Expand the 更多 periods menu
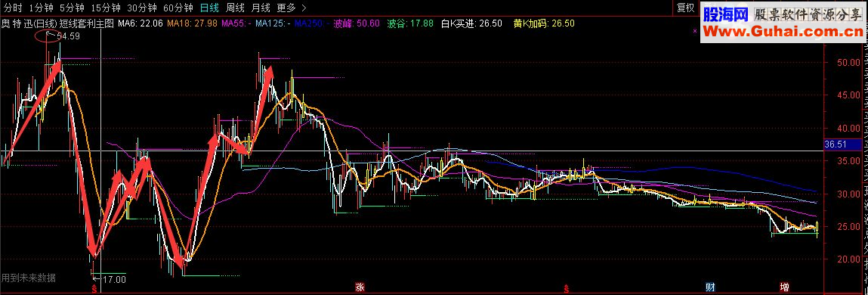Screen dimensions: 868x295 tap(291, 8)
